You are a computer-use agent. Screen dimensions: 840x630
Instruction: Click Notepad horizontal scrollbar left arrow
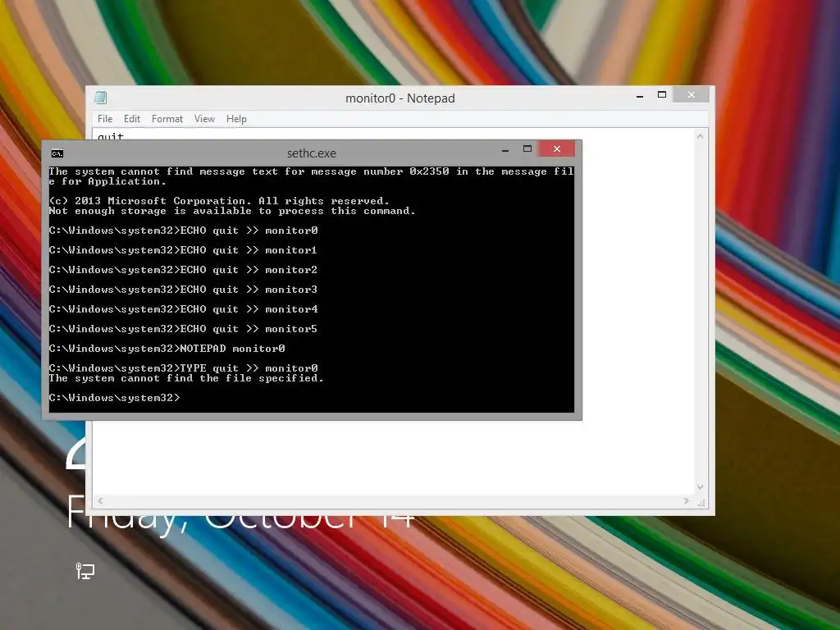100,501
